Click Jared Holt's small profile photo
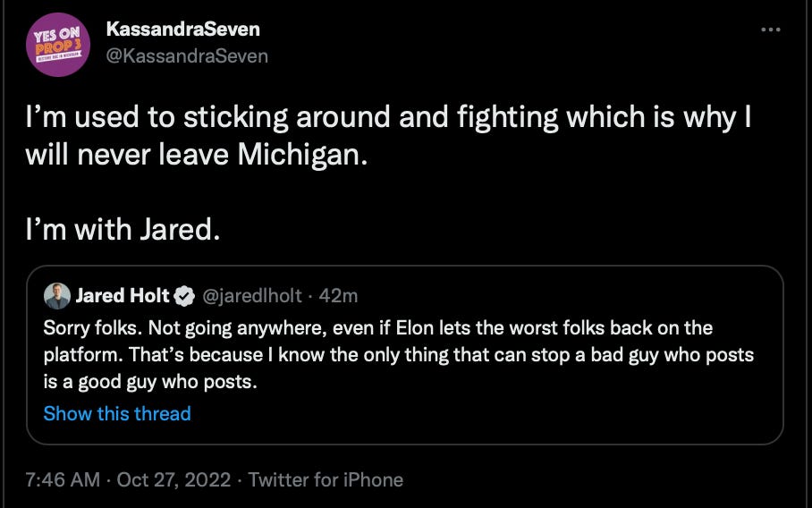This screenshot has width=812, height=508. tap(56, 295)
